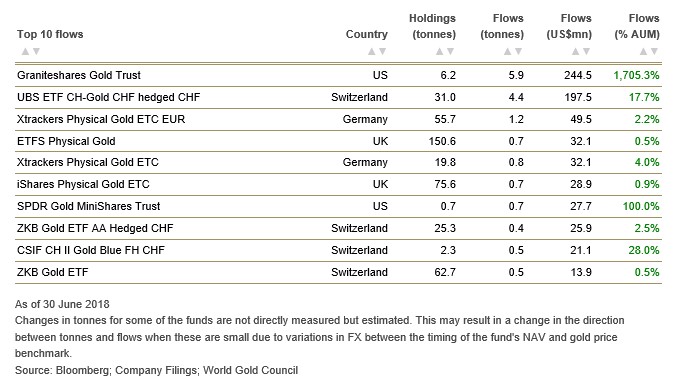The height and width of the screenshot is (377, 673).
Task: Click the Country column header
Action: 367,34
